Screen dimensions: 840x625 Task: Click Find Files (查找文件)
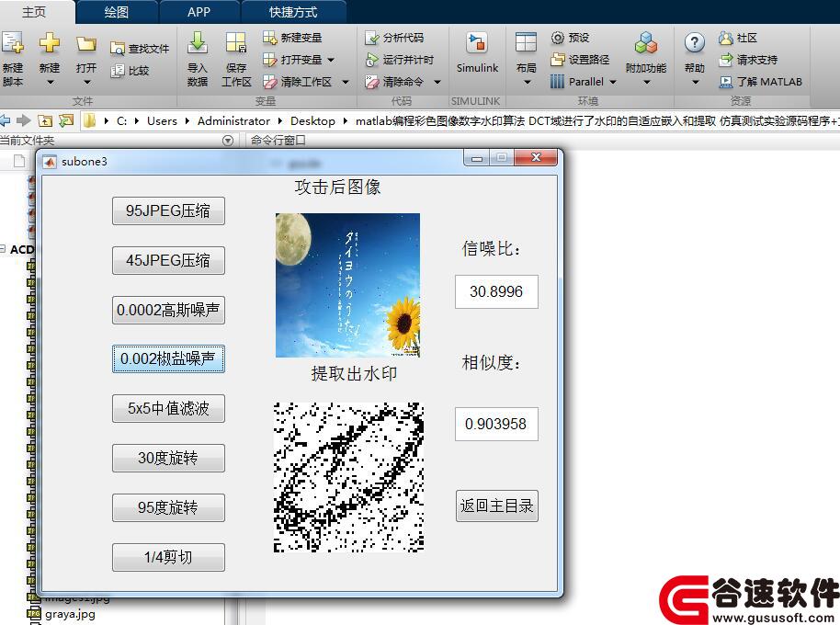pyautogui.click(x=140, y=49)
